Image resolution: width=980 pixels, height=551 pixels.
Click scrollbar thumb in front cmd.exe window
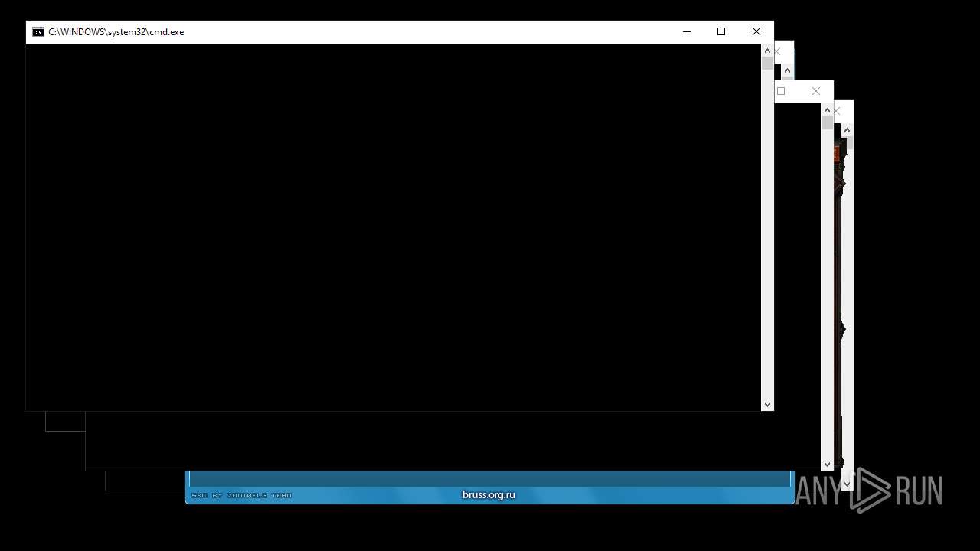[x=767, y=64]
